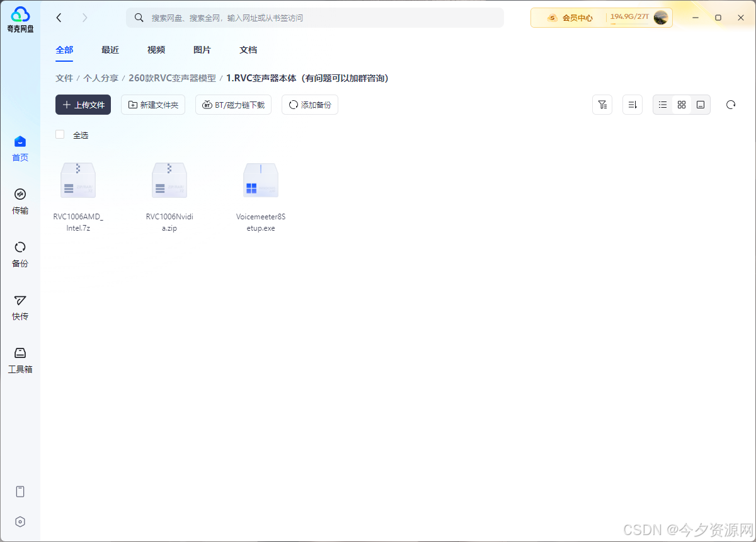Switch to the 图片 tab

point(202,50)
